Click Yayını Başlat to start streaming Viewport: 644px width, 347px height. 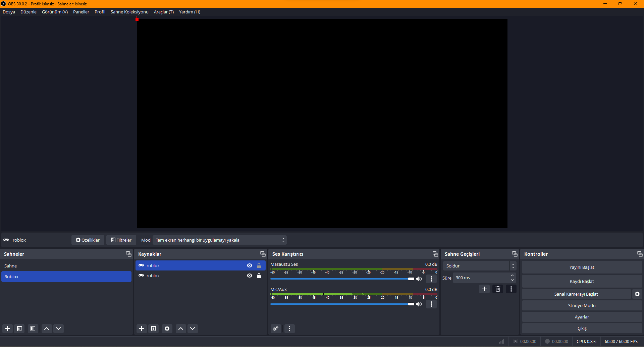(x=582, y=267)
